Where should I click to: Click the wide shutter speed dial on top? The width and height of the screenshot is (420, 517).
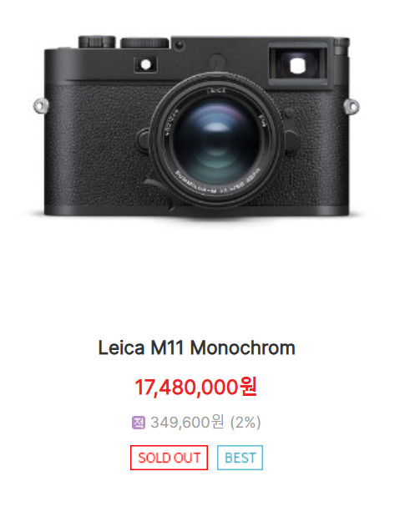(x=144, y=43)
